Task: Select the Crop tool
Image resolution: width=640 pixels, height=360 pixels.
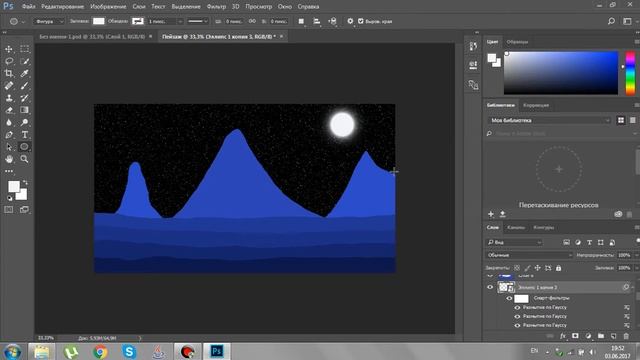Action: (9, 73)
